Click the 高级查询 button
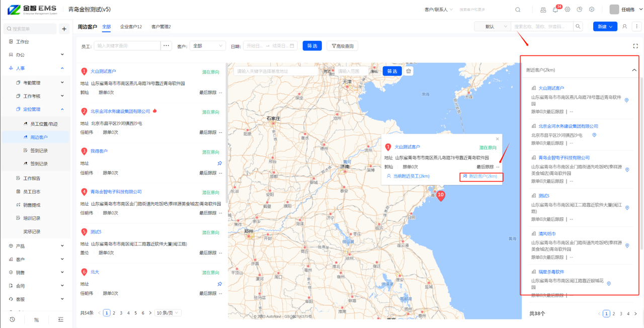Screen dimensions: 644x328 coord(343,46)
